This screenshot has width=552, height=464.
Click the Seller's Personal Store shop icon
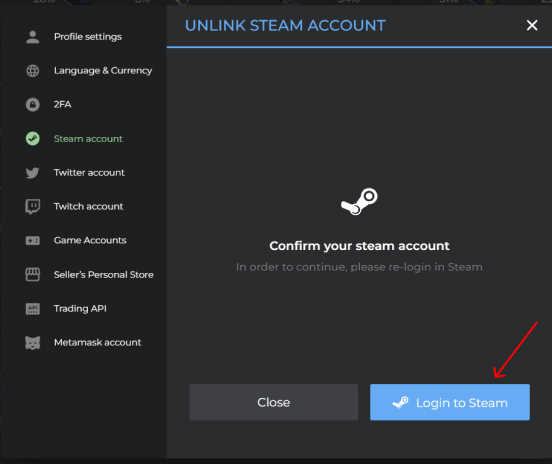coord(33,275)
